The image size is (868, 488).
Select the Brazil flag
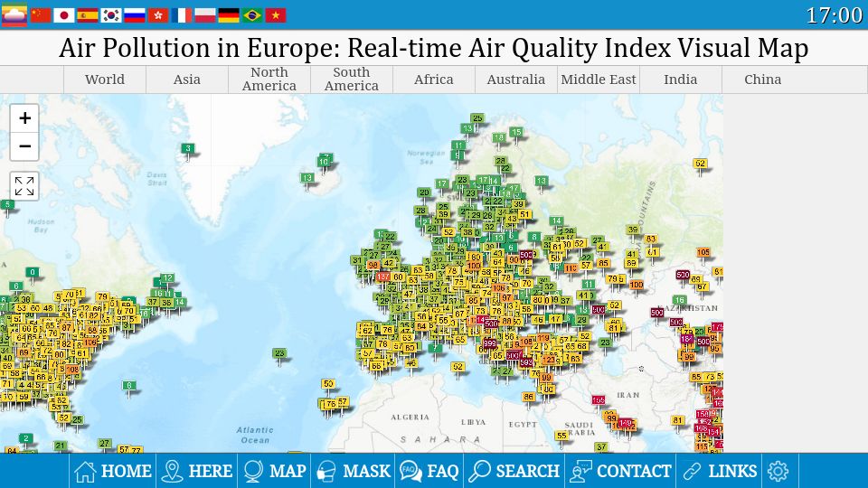[252, 15]
